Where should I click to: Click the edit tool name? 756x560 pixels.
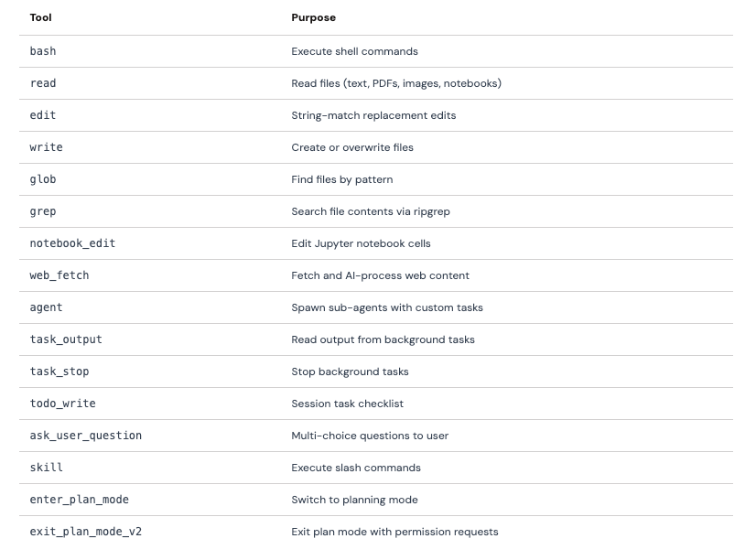click(43, 115)
